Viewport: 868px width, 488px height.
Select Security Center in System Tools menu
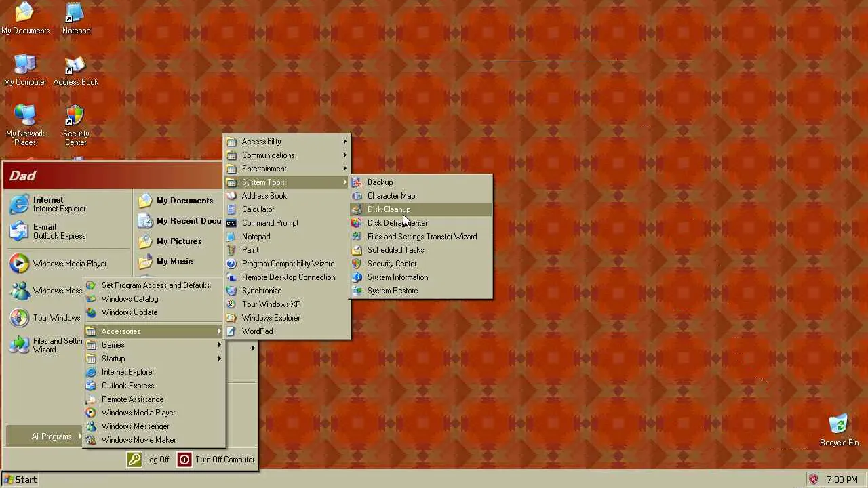coord(420,264)
